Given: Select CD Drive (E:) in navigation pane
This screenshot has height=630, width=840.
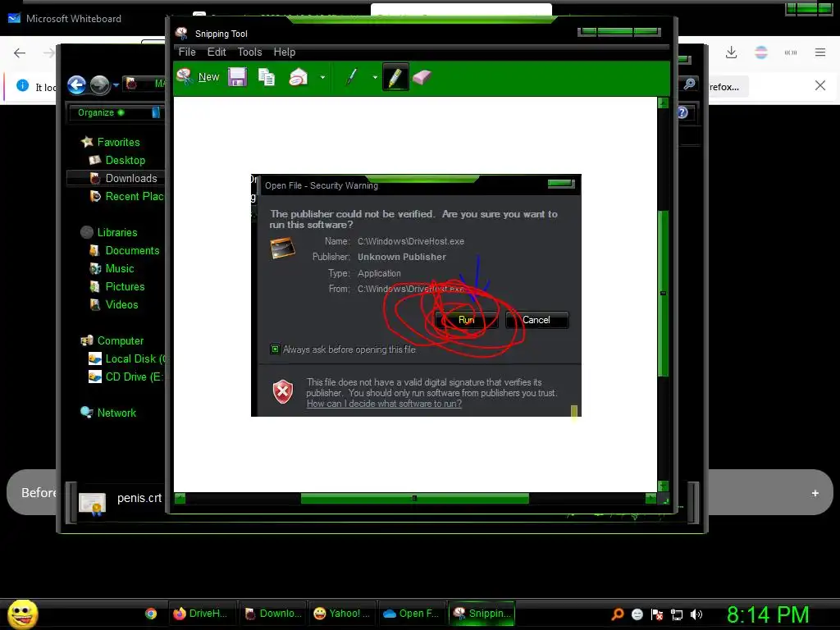Looking at the screenshot, I should click(x=126, y=377).
